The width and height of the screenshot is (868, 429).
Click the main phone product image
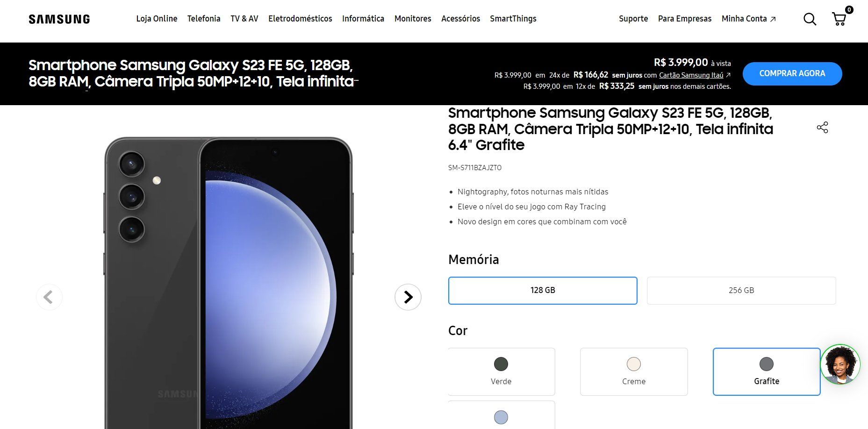[x=229, y=283]
